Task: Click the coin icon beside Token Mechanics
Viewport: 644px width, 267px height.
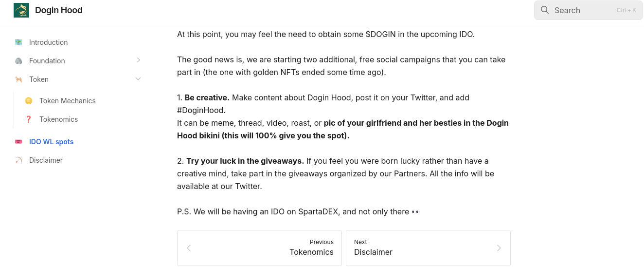Action: (x=29, y=101)
